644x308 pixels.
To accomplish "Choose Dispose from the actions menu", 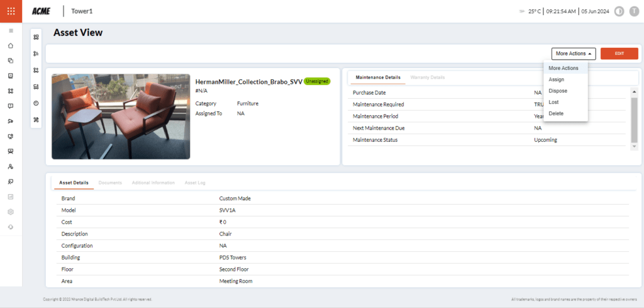I will pyautogui.click(x=558, y=91).
